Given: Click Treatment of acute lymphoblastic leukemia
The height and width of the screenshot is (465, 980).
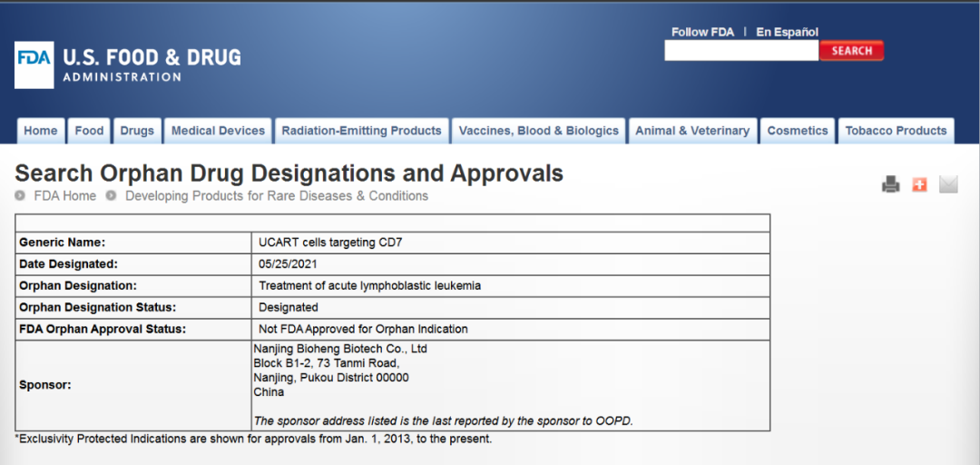Looking at the screenshot, I should click(370, 286).
